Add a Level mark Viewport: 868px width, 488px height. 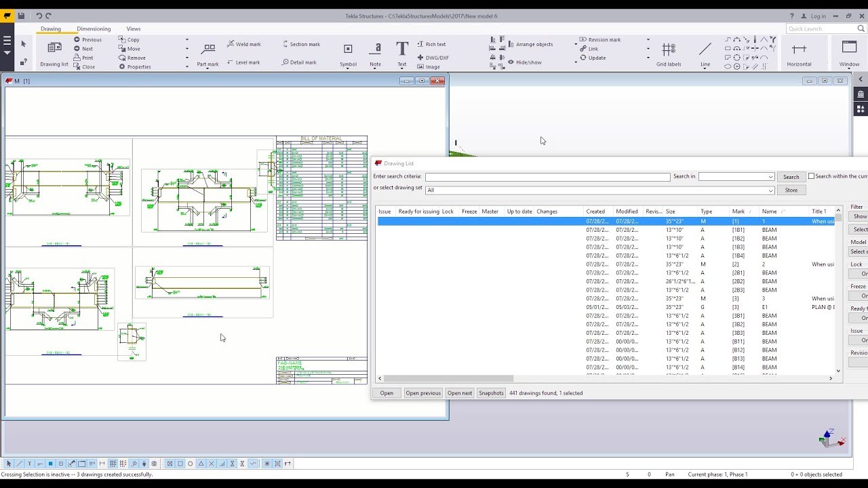[243, 62]
